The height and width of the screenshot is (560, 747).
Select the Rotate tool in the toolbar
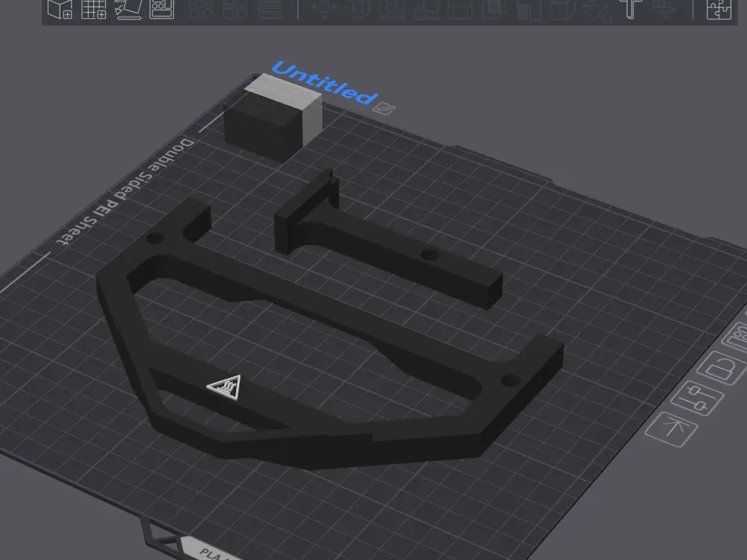[359, 9]
